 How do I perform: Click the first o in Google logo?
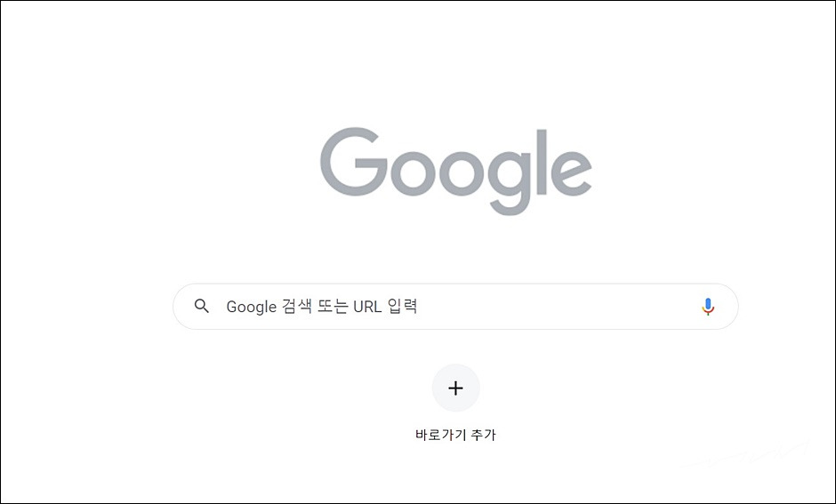click(x=414, y=173)
